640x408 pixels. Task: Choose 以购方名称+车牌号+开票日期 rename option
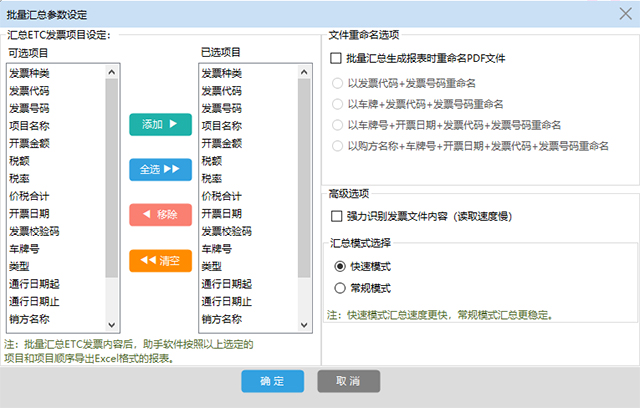tap(338, 146)
